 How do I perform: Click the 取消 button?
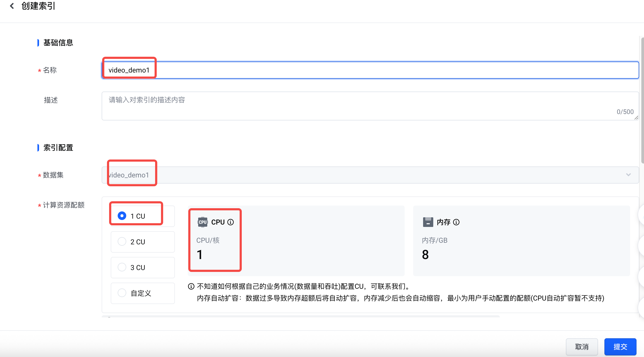point(582,347)
